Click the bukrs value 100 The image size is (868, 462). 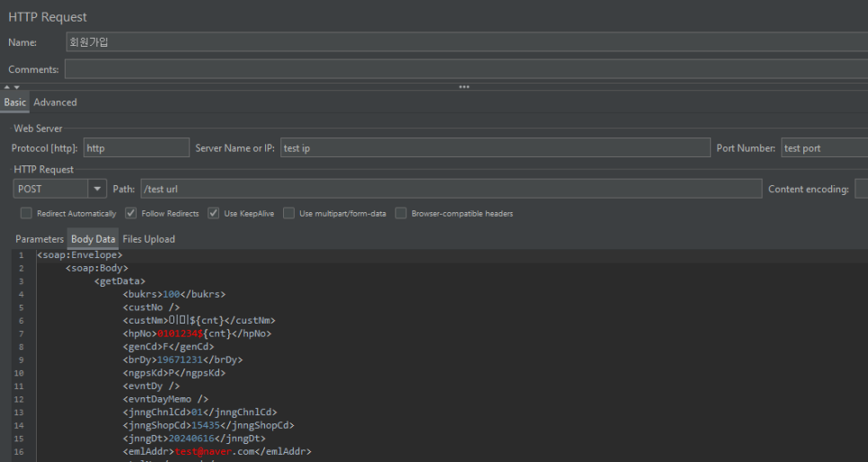click(x=171, y=294)
